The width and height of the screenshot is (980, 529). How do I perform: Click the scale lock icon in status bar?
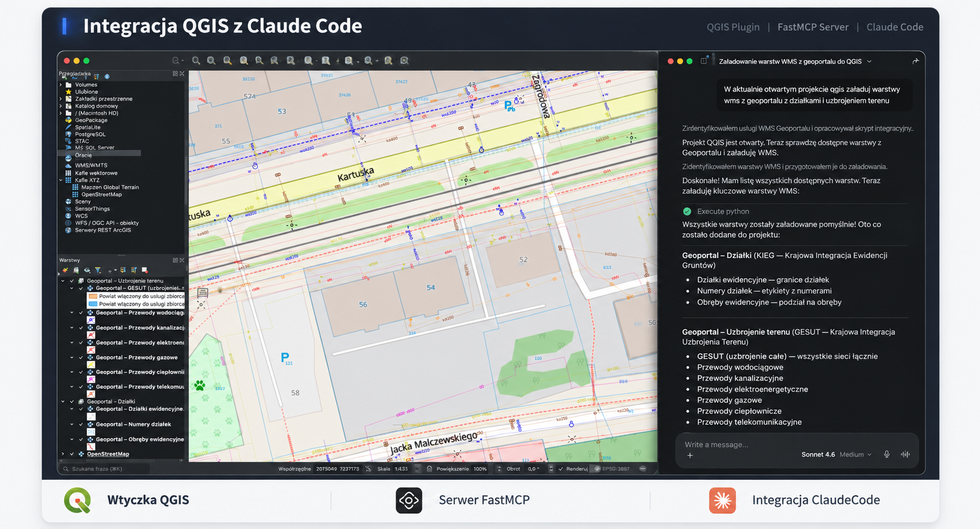tap(429, 469)
